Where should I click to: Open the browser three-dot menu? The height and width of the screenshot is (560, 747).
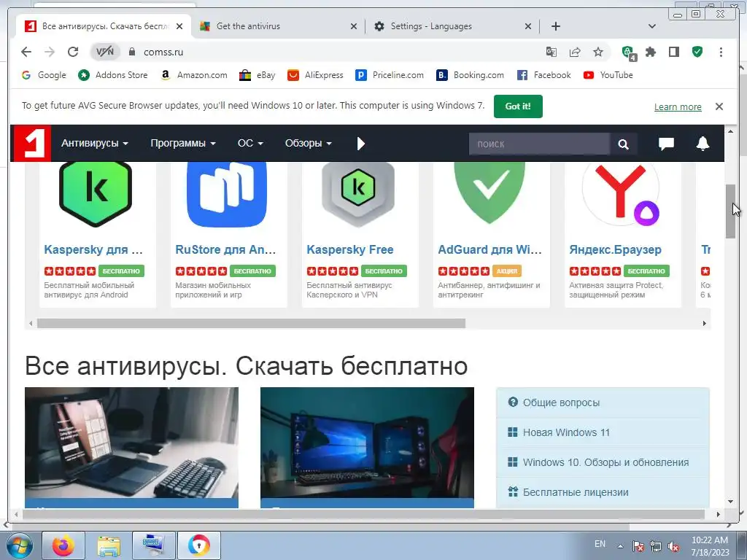pos(721,52)
